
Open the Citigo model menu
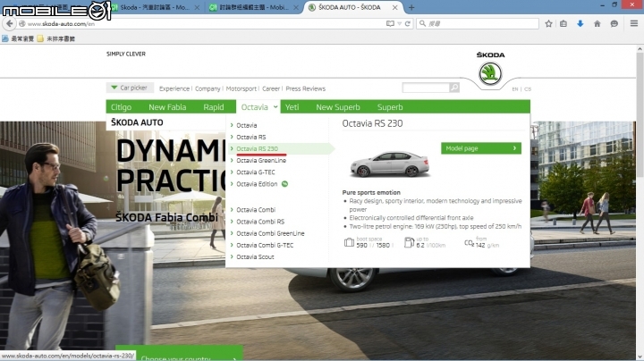click(121, 107)
